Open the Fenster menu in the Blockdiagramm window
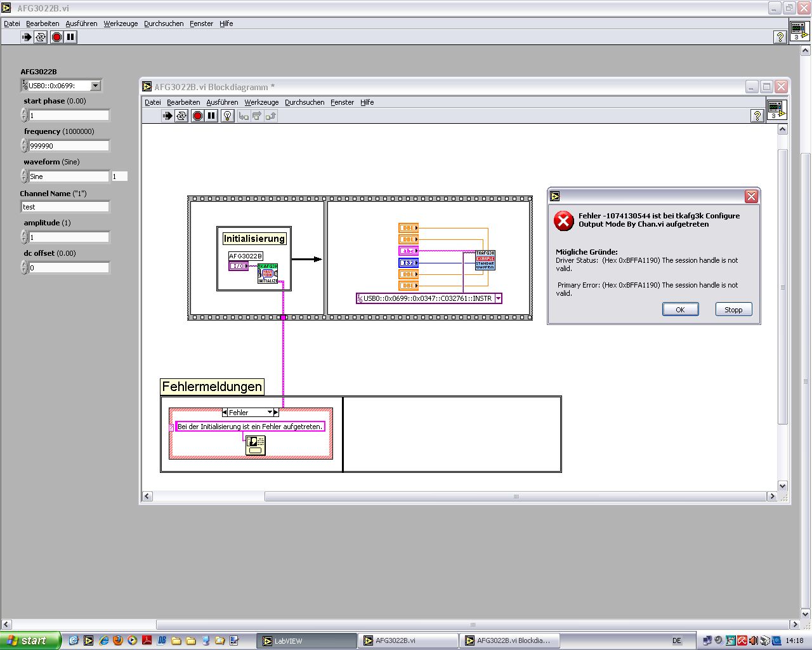 point(342,102)
